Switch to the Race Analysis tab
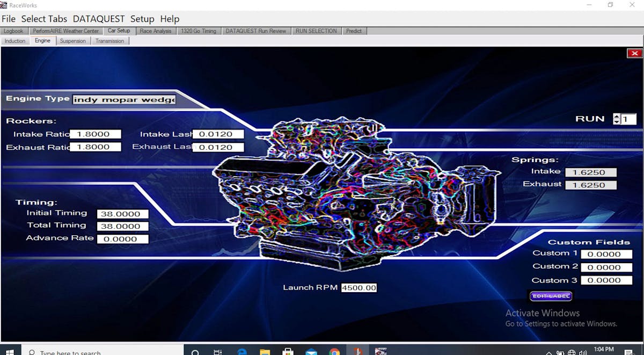 [155, 31]
